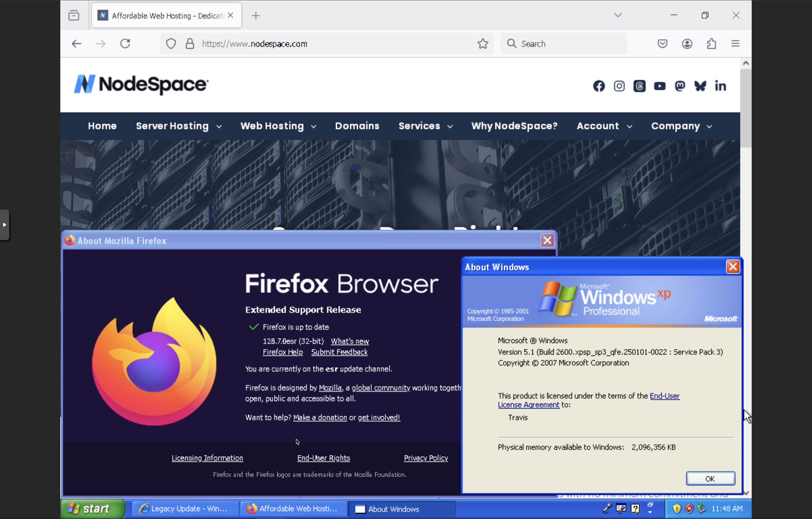
Task: Open the End-User License Agreement link
Action: [x=589, y=400]
